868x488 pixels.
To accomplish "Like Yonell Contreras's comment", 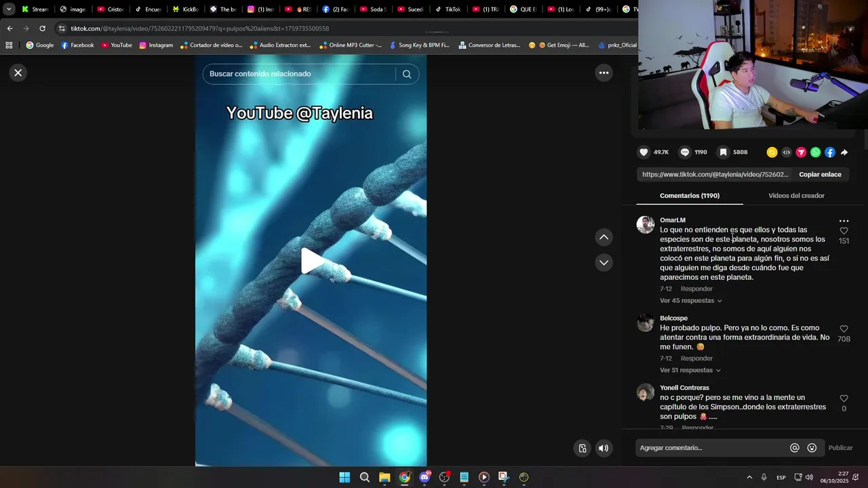I will (x=844, y=399).
